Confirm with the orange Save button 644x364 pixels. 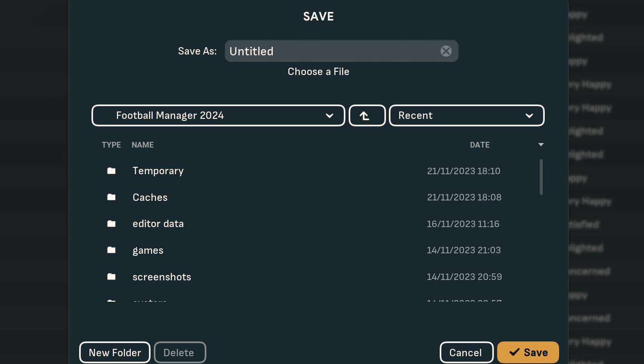tap(528, 353)
